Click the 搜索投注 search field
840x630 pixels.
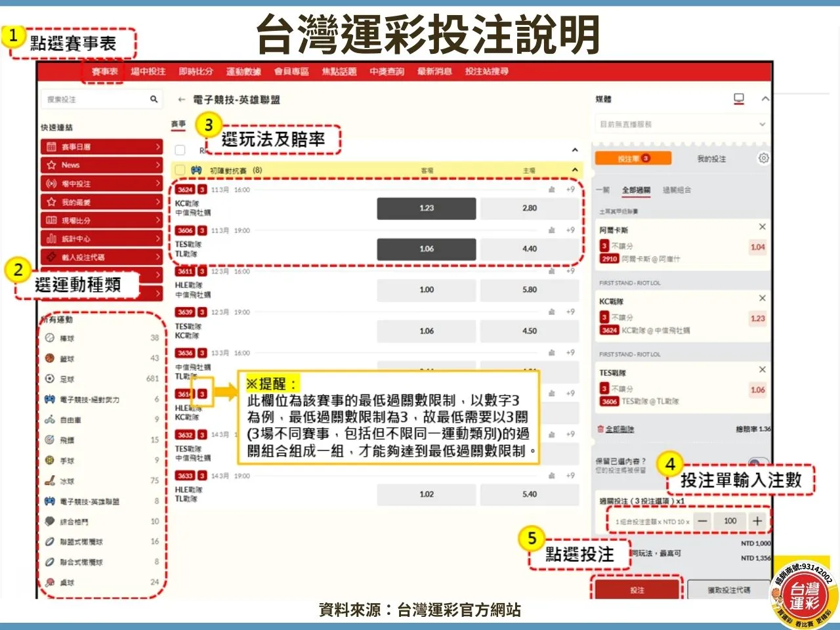pyautogui.click(x=101, y=99)
